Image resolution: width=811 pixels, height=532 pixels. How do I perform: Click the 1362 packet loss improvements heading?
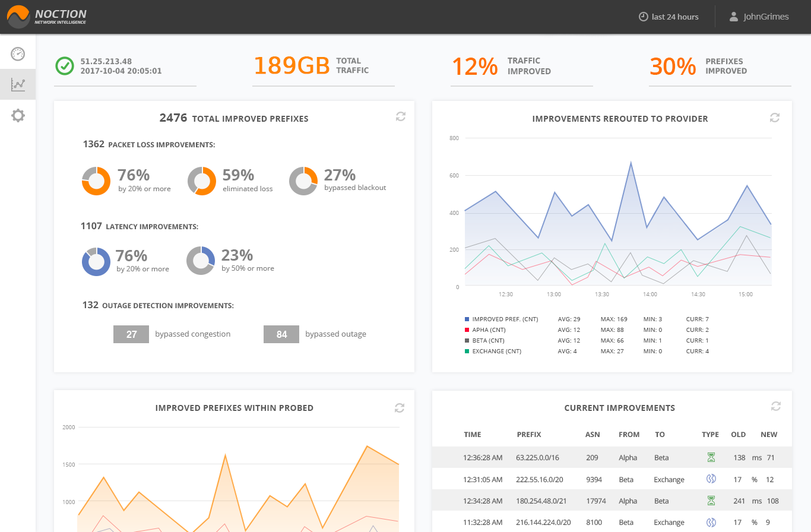148,144
